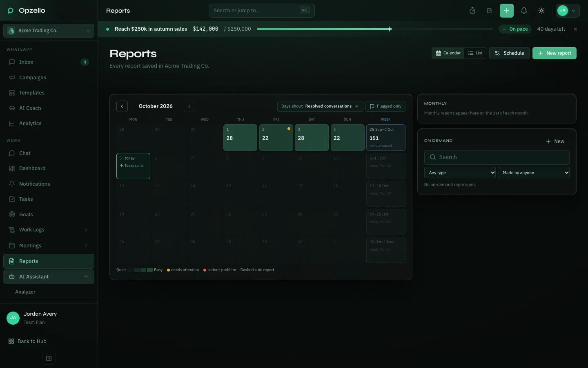Image resolution: width=588 pixels, height=368 pixels.
Task: Go to Dashboard
Action: click(x=49, y=168)
